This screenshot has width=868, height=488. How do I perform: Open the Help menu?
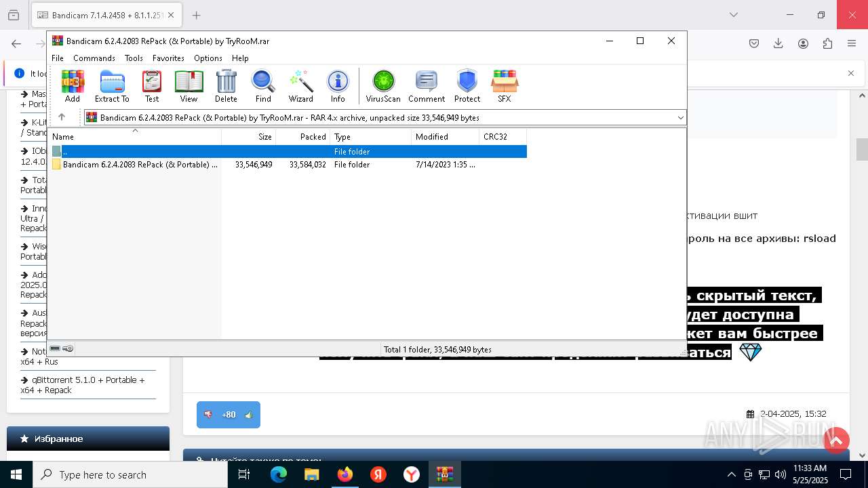240,58
